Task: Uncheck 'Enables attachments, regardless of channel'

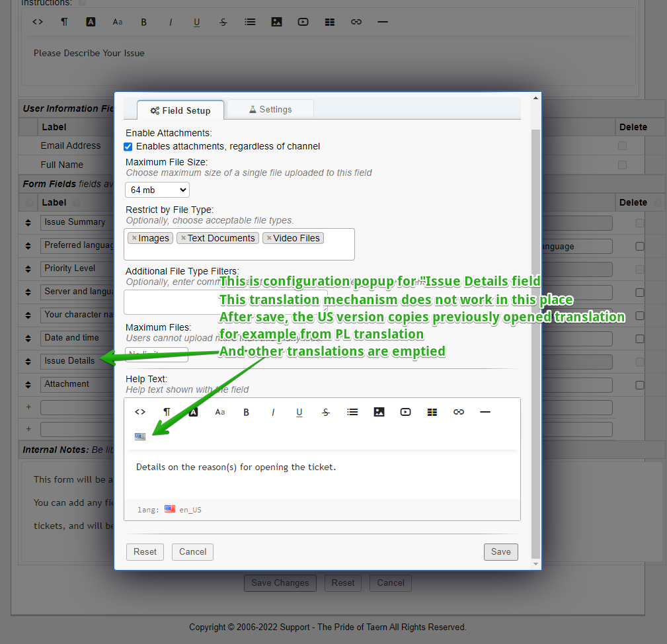Action: 128,146
